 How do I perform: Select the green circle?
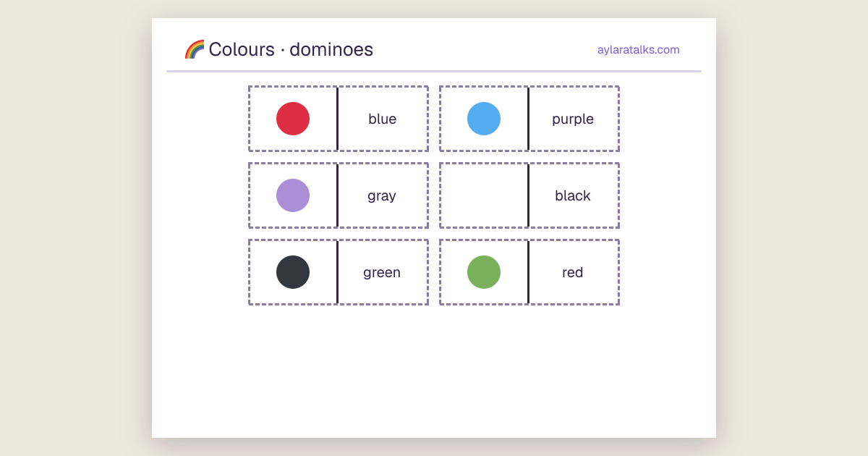coord(484,272)
